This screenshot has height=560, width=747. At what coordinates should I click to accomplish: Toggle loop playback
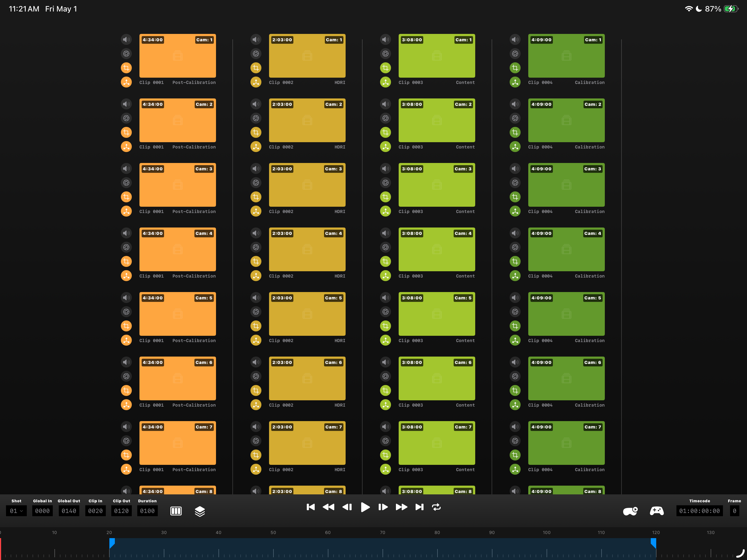[x=436, y=507]
